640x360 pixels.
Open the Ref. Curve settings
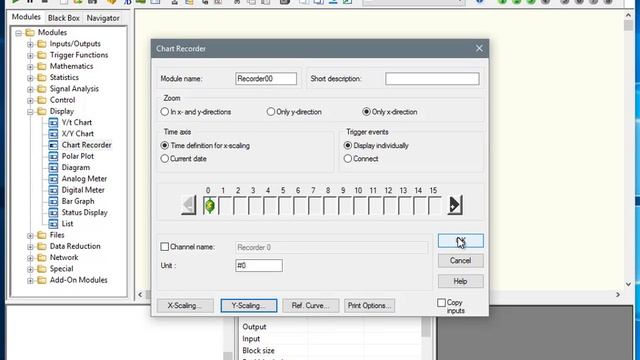tap(311, 306)
